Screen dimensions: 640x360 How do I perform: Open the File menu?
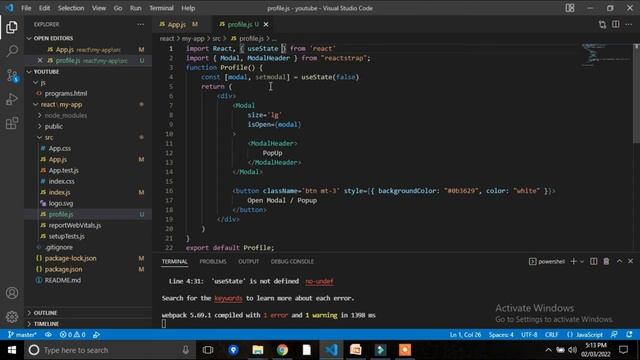pos(26,8)
